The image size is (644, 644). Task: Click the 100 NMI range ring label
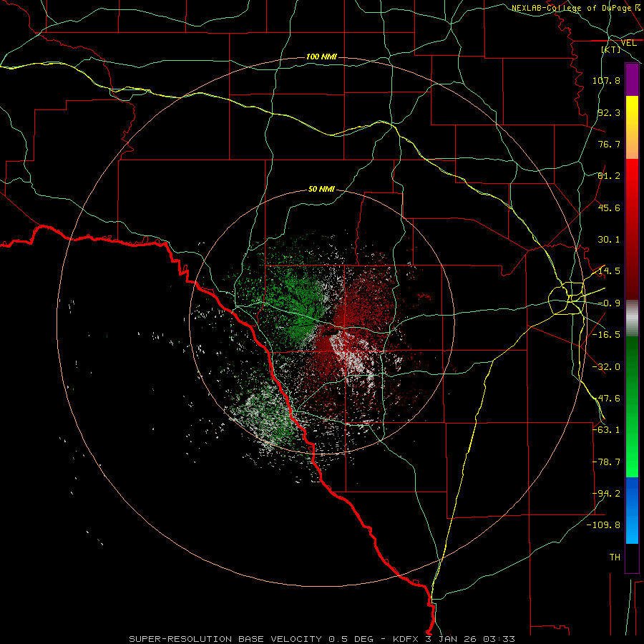(x=321, y=57)
